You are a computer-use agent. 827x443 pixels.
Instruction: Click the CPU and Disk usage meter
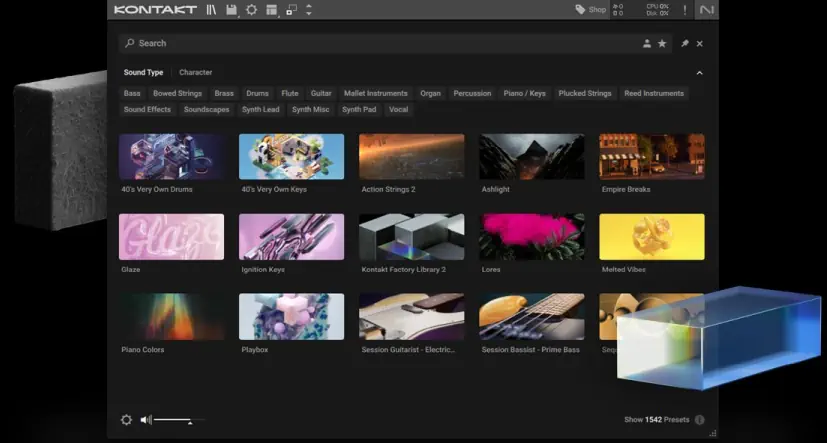(x=658, y=9)
